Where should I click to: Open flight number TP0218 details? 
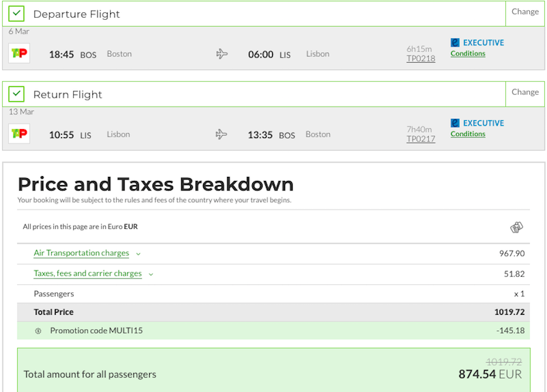tap(421, 59)
